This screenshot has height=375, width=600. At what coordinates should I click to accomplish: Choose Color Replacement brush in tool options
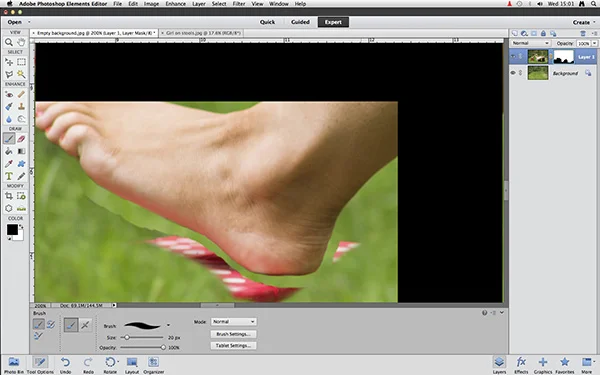pos(38,336)
